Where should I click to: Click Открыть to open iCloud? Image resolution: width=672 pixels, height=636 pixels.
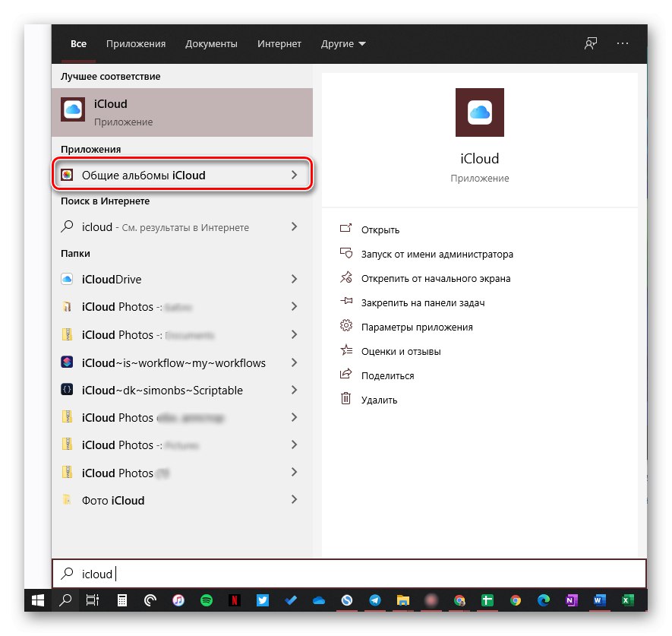point(380,230)
